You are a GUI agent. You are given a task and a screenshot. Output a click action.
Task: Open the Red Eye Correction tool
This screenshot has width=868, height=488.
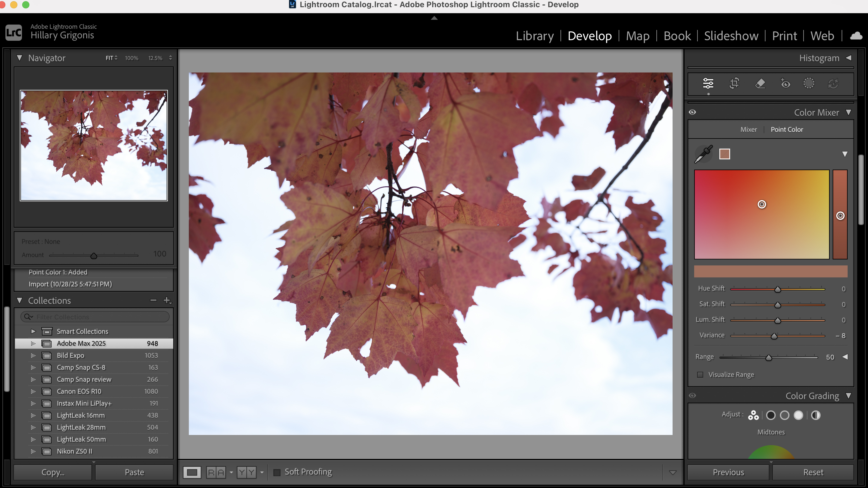tap(785, 83)
